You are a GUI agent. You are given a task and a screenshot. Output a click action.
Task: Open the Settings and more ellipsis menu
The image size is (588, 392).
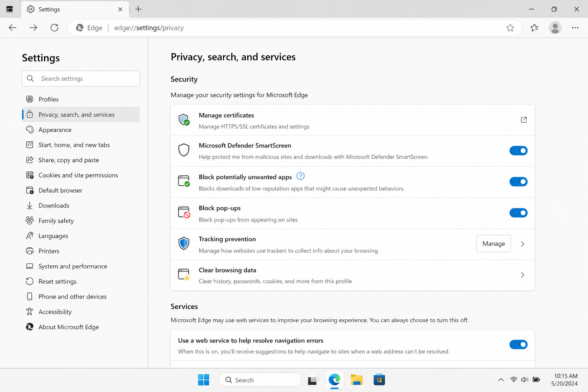pos(575,28)
